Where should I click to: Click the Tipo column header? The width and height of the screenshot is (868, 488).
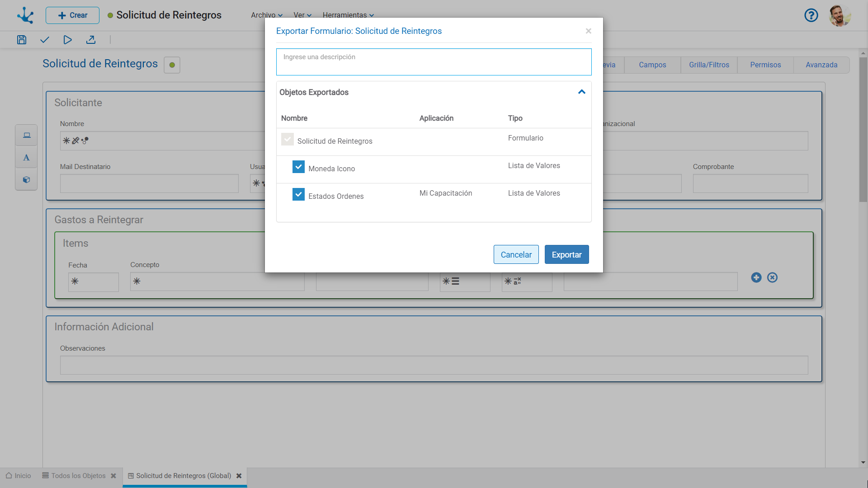(x=515, y=118)
